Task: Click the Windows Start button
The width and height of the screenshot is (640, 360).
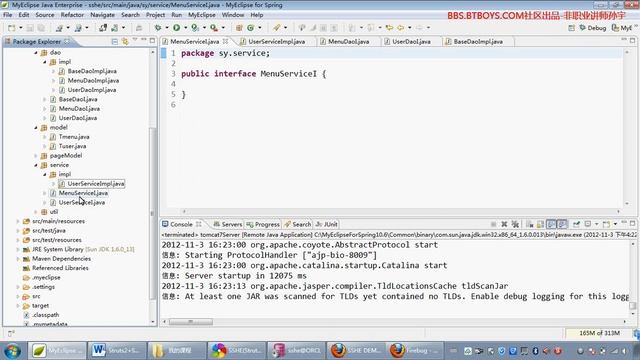Action: (x=12, y=351)
